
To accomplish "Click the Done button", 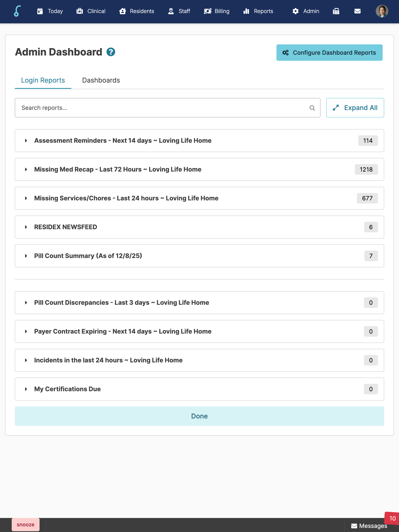I will 199,416.
